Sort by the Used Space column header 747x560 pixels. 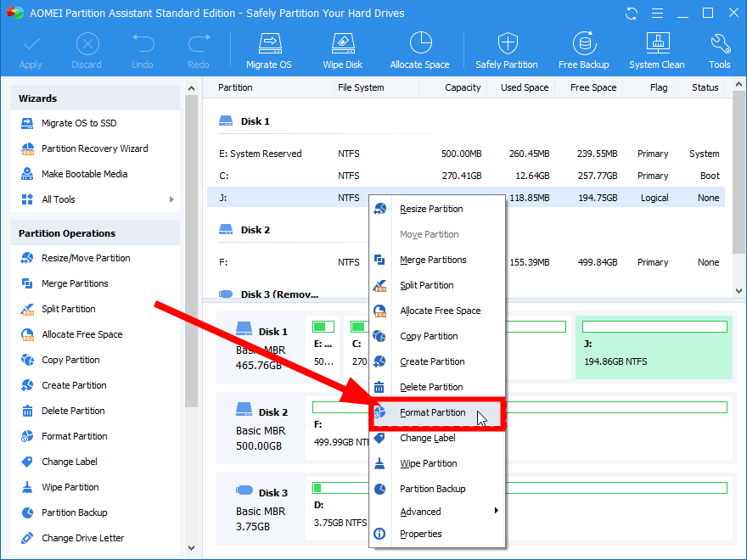coord(525,87)
